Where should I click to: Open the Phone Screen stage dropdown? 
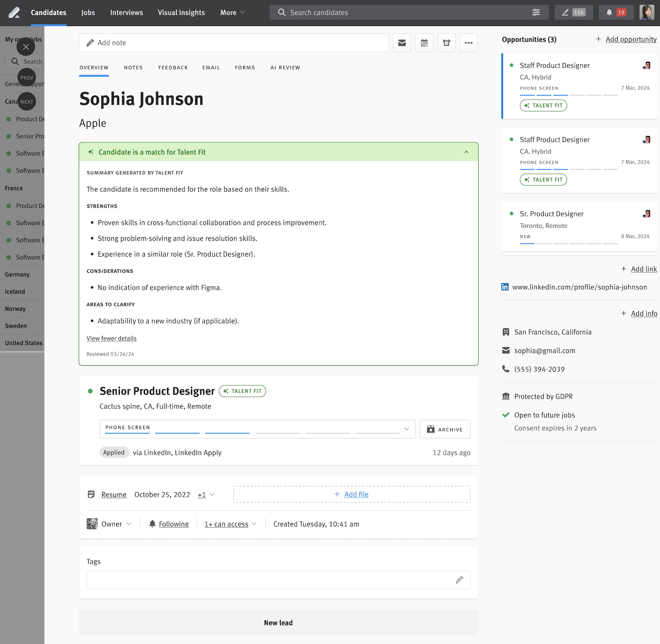[x=258, y=429]
